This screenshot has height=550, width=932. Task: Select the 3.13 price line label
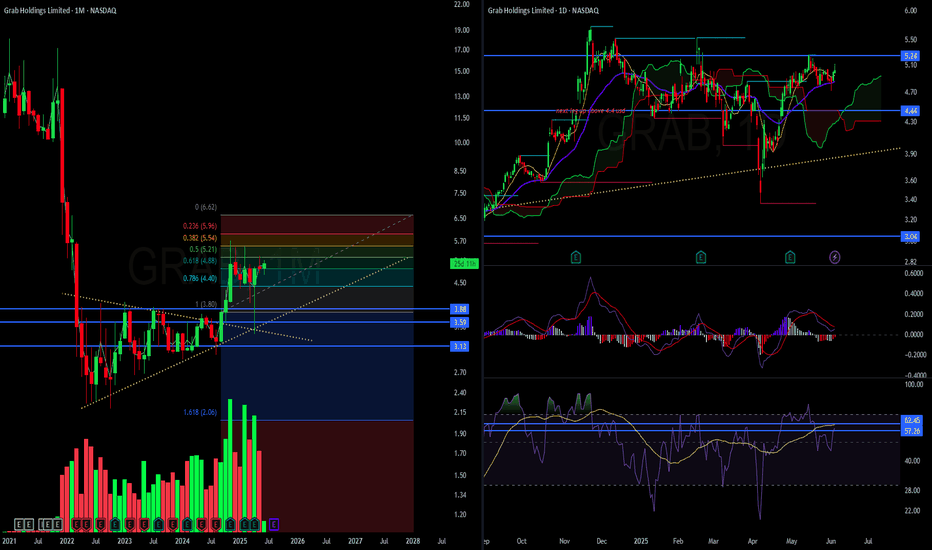tap(459, 346)
